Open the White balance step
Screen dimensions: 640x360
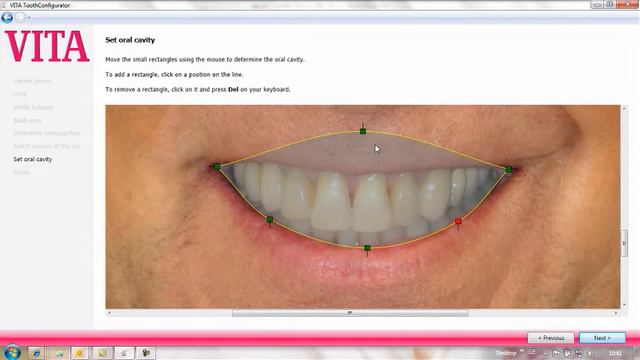(33, 107)
